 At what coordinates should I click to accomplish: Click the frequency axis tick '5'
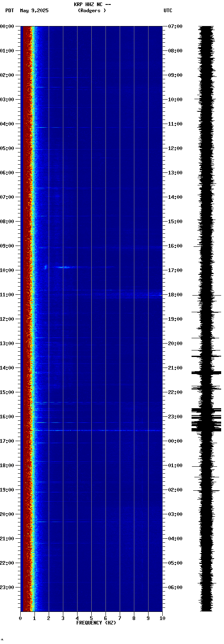(x=91, y=618)
